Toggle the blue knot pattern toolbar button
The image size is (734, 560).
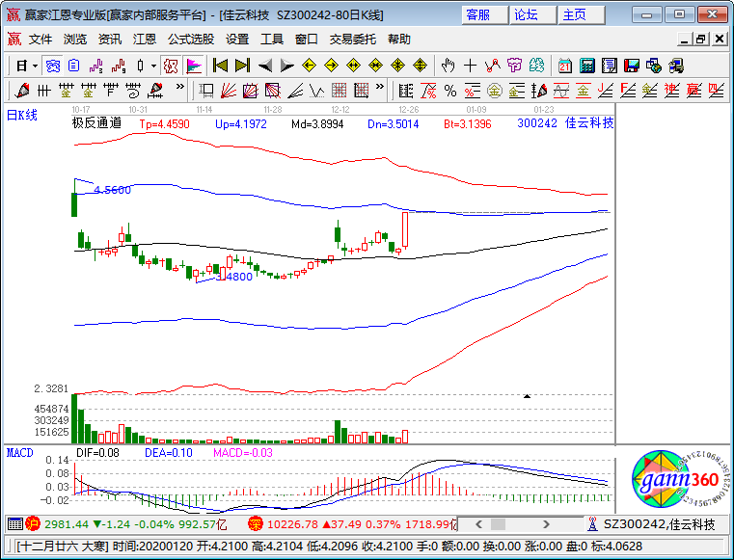[x=53, y=66]
